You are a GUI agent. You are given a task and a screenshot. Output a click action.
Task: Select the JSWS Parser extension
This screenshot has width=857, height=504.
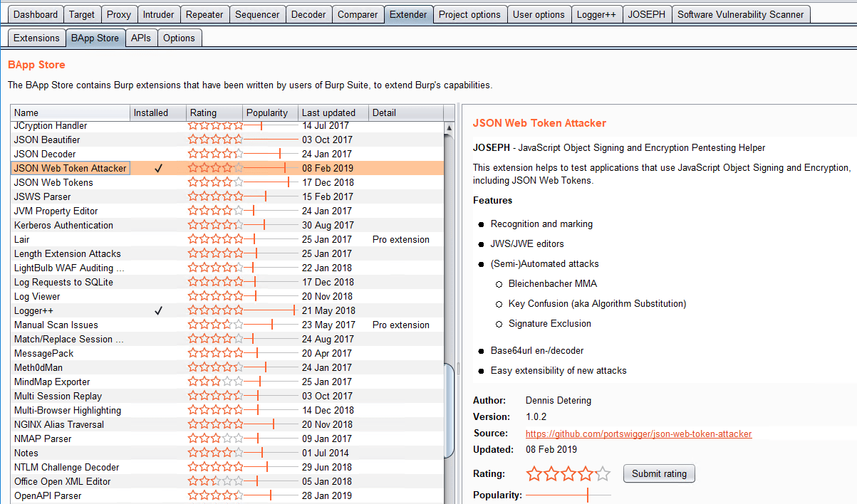tap(227, 196)
